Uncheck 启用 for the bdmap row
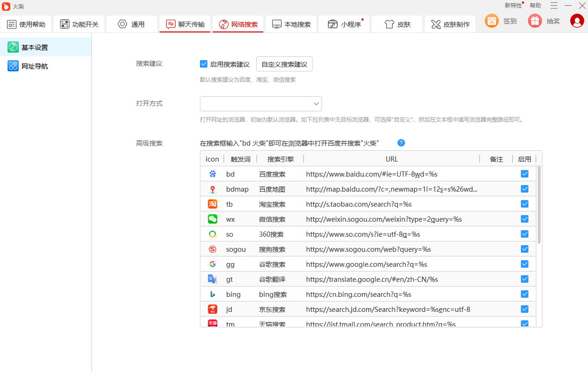This screenshot has width=588, height=372. click(525, 189)
